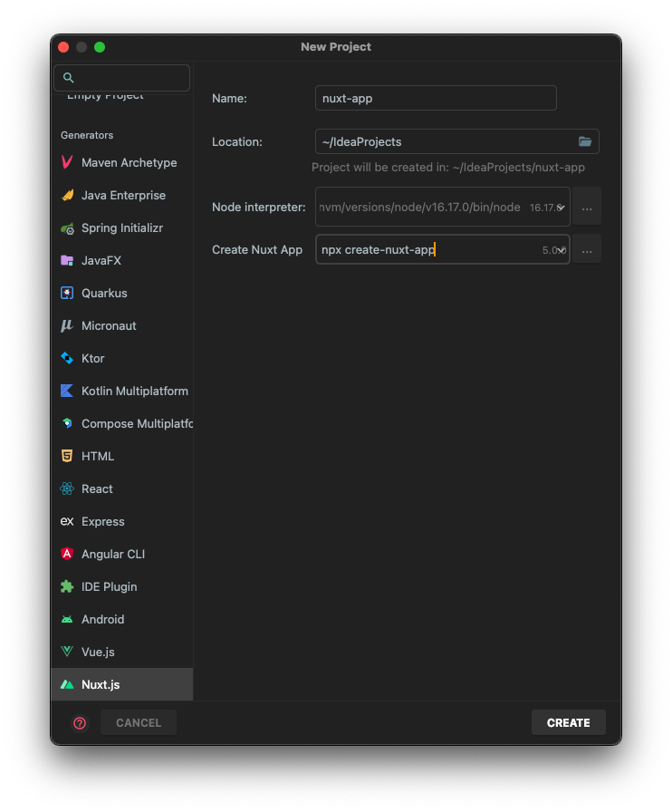Click the search magnifier icon
The image size is (672, 812).
pyautogui.click(x=68, y=78)
